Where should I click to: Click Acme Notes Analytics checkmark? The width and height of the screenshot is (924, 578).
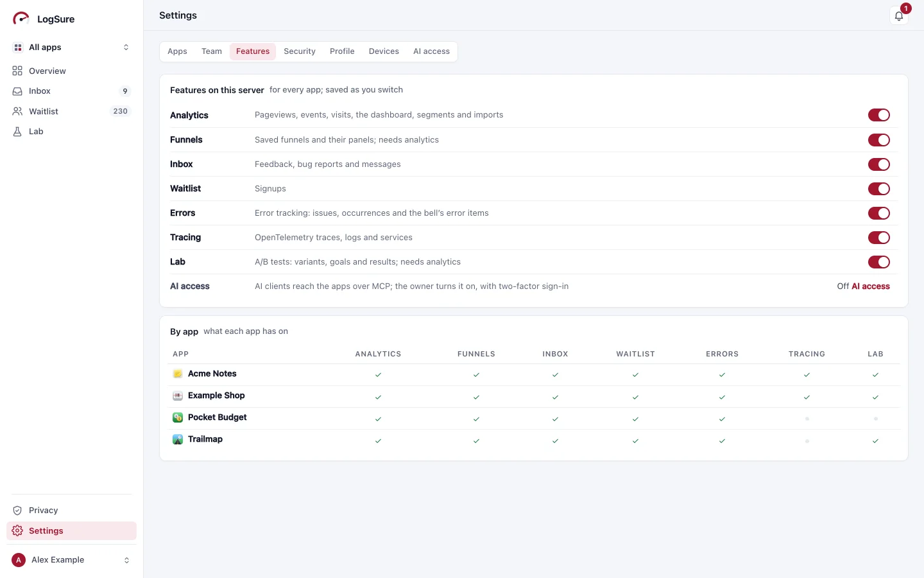pyautogui.click(x=378, y=375)
